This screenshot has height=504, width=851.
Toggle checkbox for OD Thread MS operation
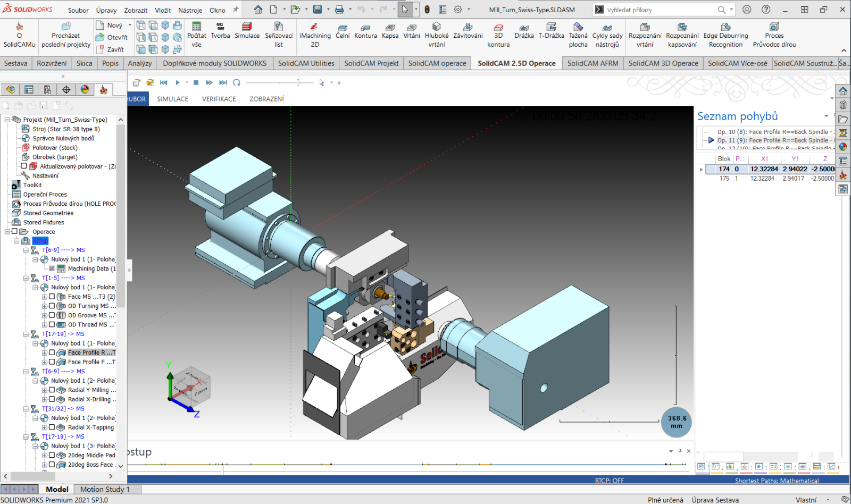tap(52, 324)
